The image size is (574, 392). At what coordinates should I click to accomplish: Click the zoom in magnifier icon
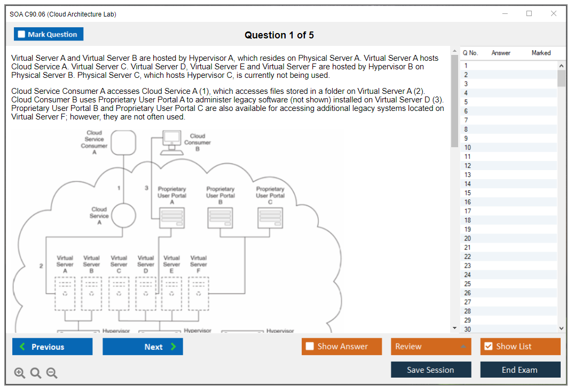20,373
